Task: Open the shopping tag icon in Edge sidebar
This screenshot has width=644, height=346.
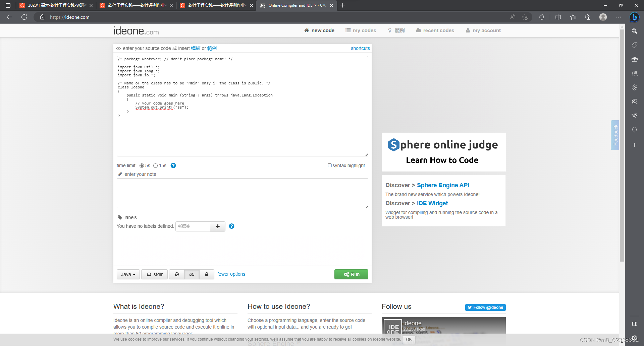Action: point(634,45)
